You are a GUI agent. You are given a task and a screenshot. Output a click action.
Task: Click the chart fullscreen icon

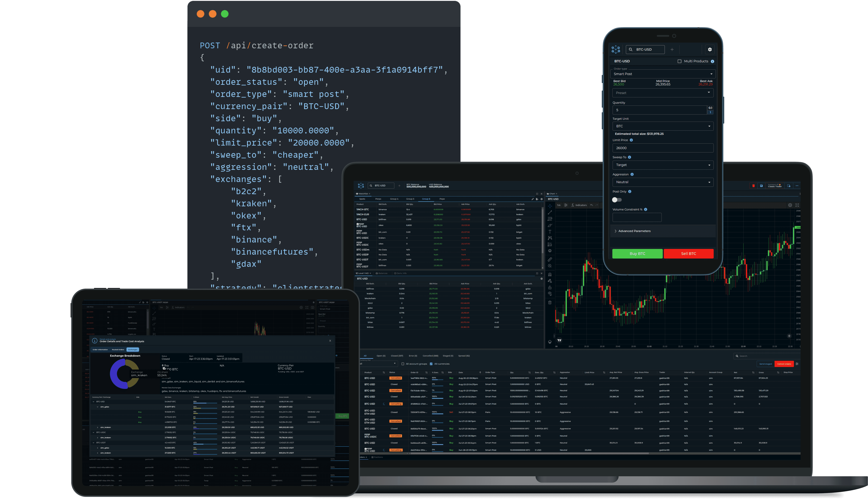coord(797,205)
